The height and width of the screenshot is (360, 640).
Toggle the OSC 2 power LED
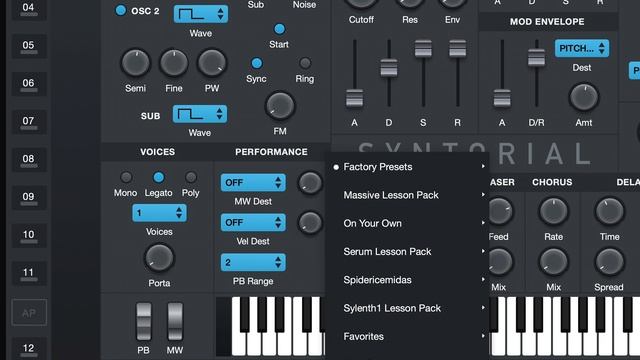pos(121,11)
